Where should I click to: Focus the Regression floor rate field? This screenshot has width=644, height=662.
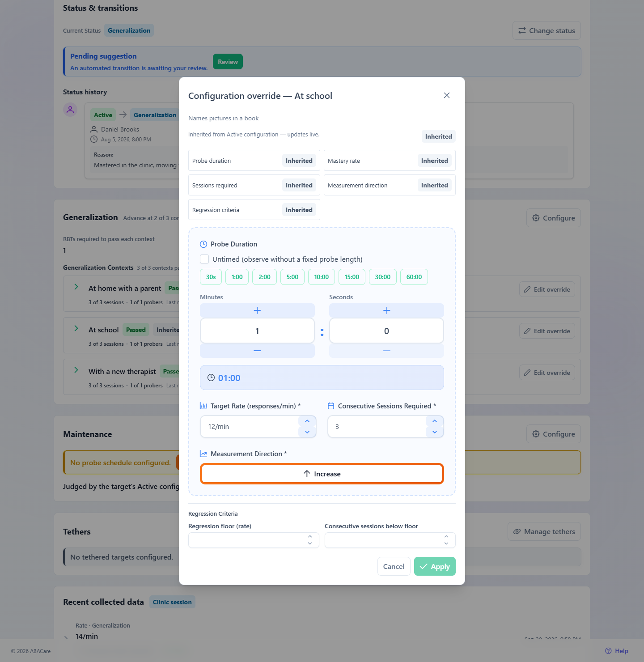pyautogui.click(x=254, y=540)
